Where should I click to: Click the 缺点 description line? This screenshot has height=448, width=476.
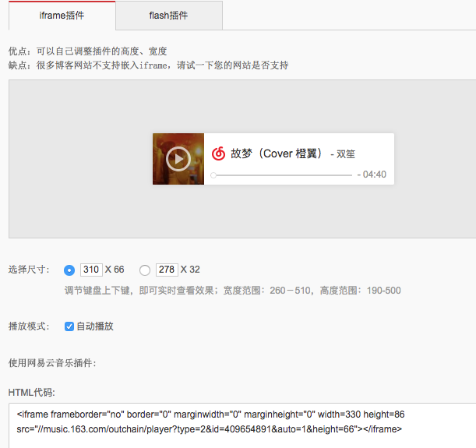[x=149, y=65]
